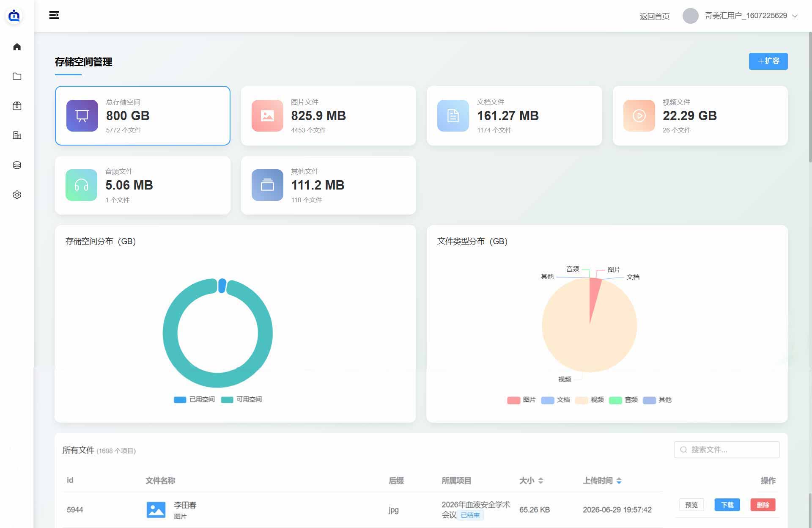Screen dimensions: 812x528
Task: Click the video files play icon
Action: coord(639,115)
